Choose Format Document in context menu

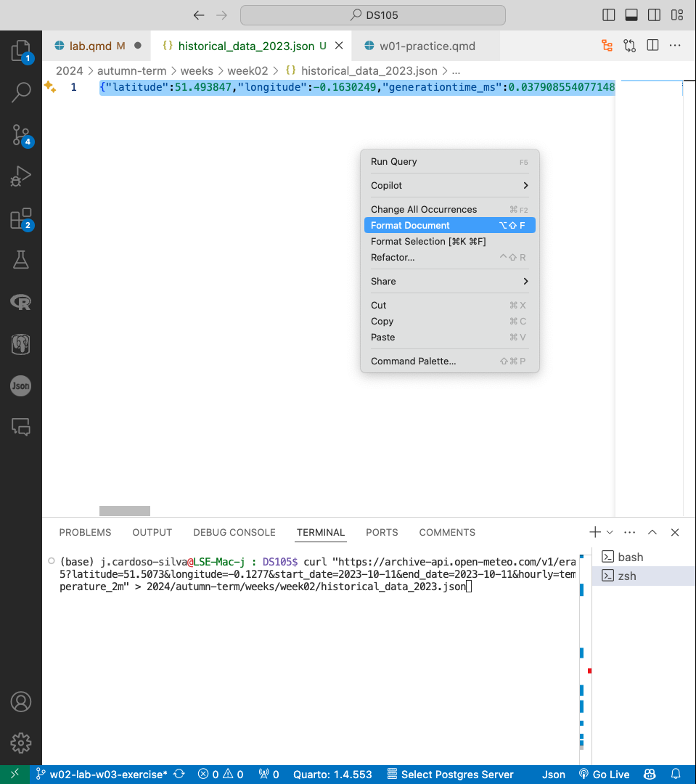coord(449,226)
